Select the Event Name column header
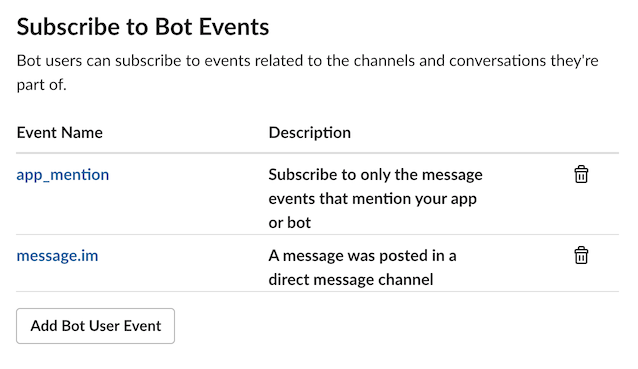Image resolution: width=638 pixels, height=369 pixels. tap(59, 133)
